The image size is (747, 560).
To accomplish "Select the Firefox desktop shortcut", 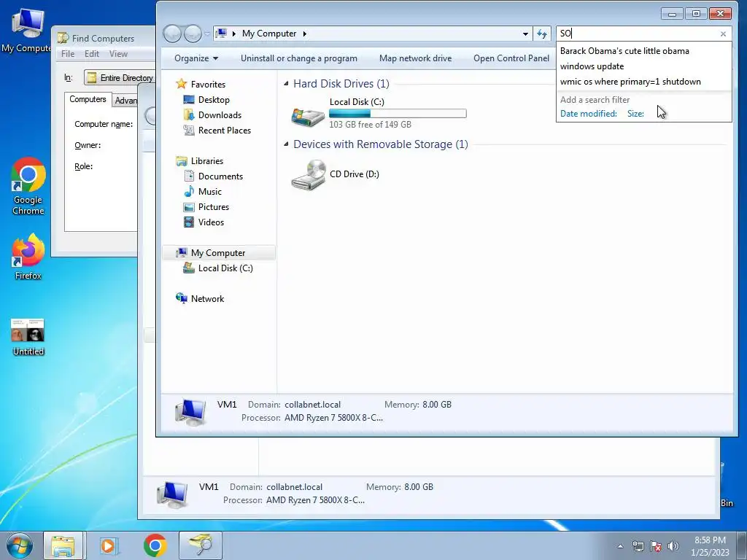I will [x=28, y=257].
